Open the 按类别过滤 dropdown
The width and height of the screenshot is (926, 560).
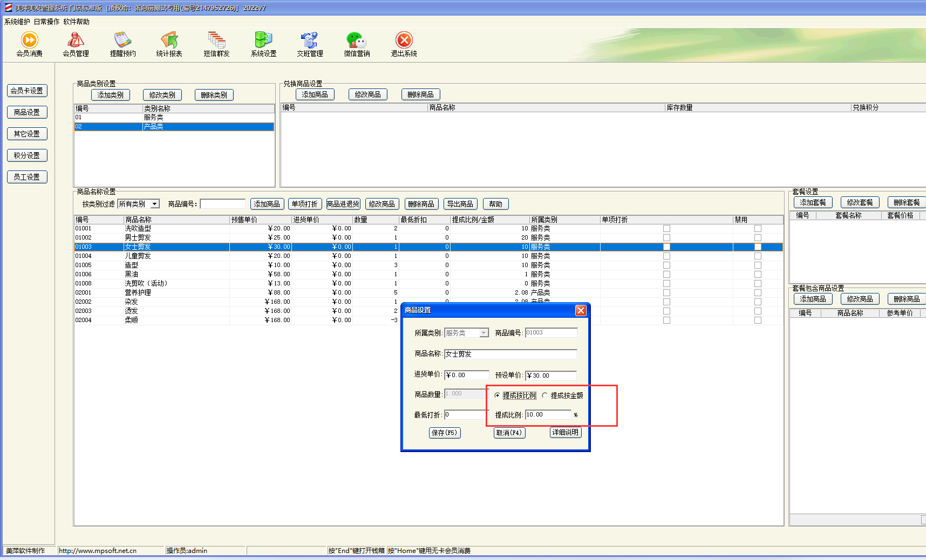pyautogui.click(x=155, y=204)
